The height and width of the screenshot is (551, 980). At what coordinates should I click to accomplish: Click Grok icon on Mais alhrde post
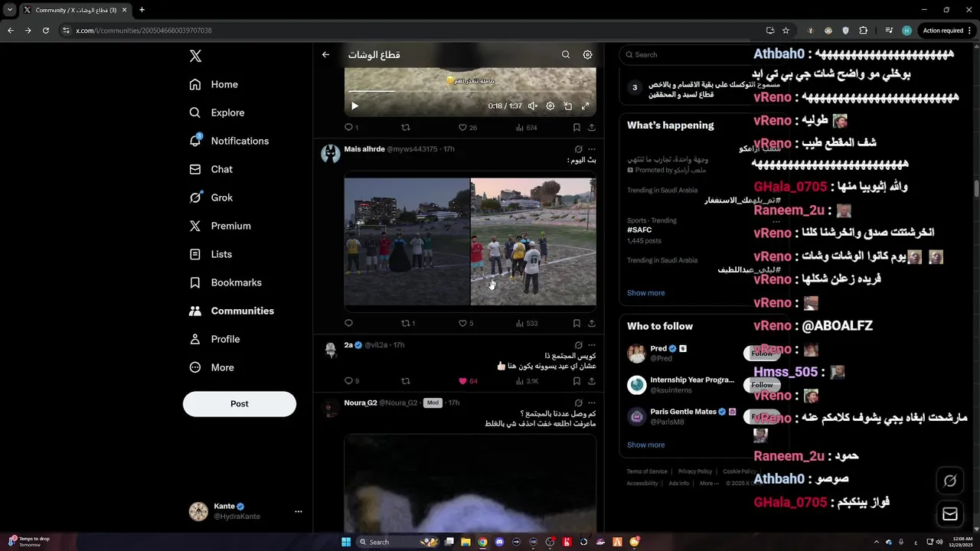(x=578, y=149)
